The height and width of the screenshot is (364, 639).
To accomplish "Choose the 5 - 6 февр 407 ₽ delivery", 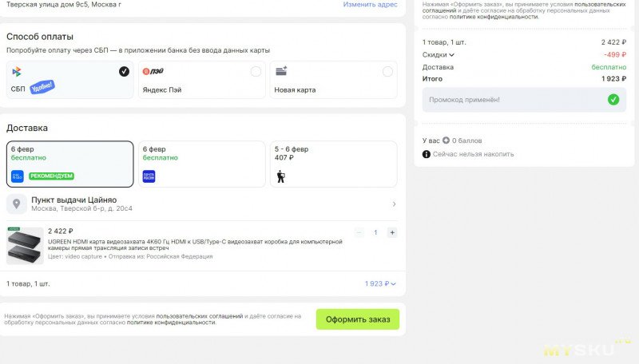I will [333, 164].
